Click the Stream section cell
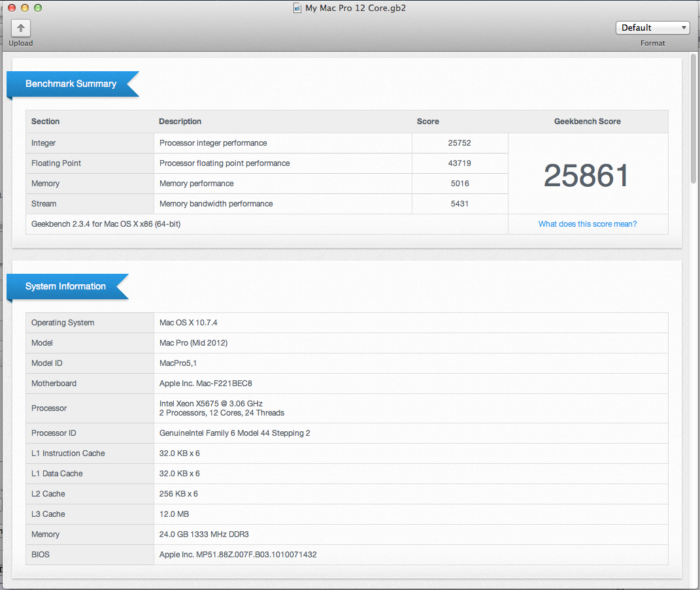This screenshot has height=590, width=700. (x=90, y=204)
